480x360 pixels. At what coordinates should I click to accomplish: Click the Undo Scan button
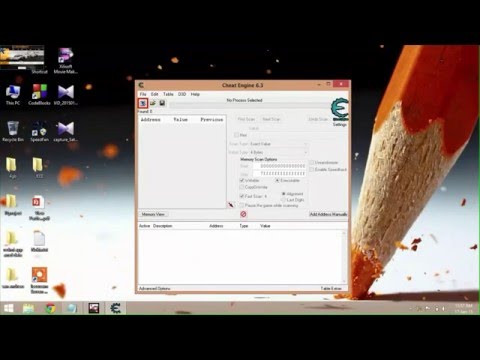pyautogui.click(x=318, y=119)
